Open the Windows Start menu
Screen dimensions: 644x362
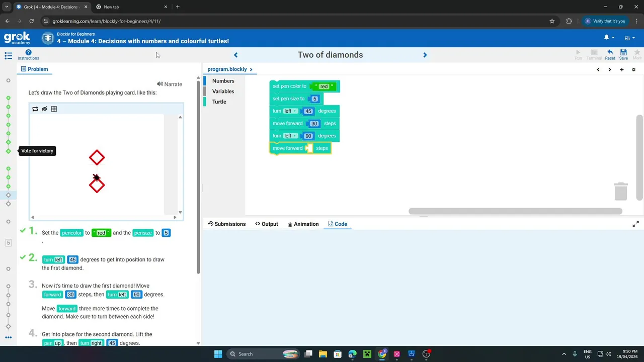[218, 354]
